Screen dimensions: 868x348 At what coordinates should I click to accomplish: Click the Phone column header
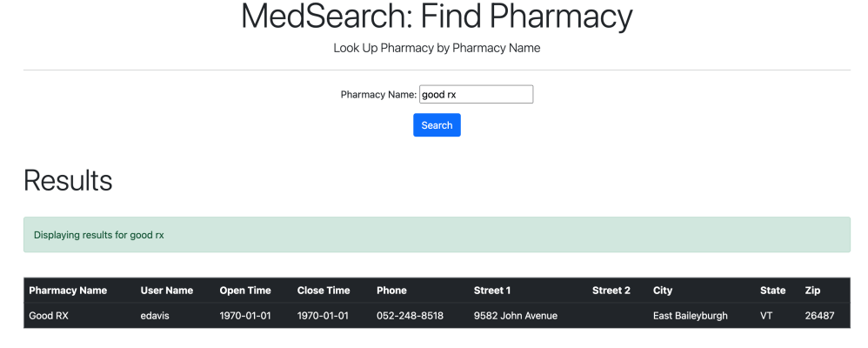(391, 291)
